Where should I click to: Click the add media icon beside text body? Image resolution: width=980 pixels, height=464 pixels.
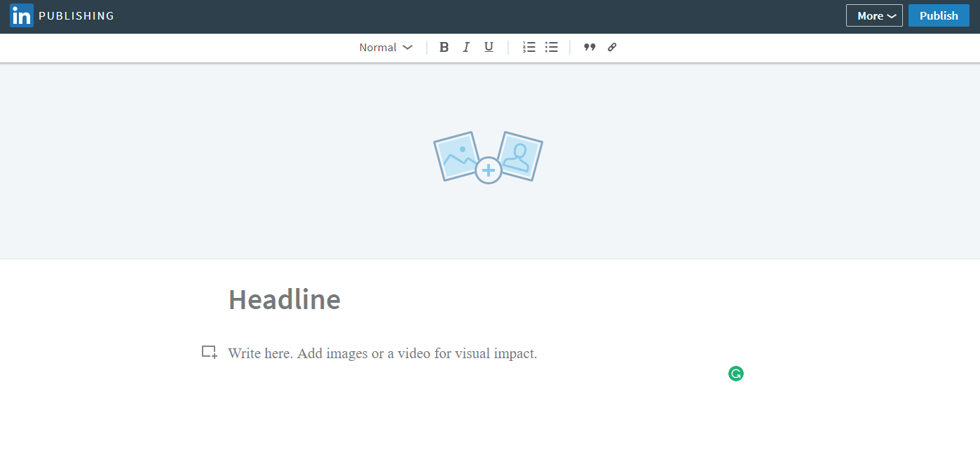(209, 353)
